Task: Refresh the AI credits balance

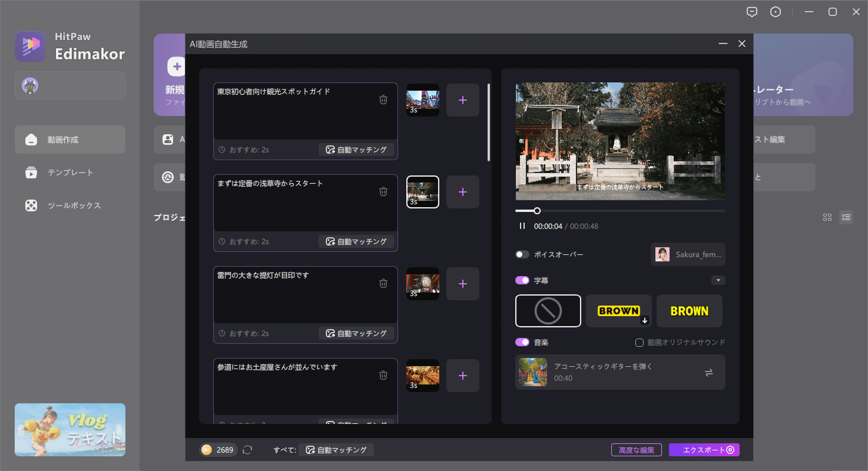Action: click(247, 450)
